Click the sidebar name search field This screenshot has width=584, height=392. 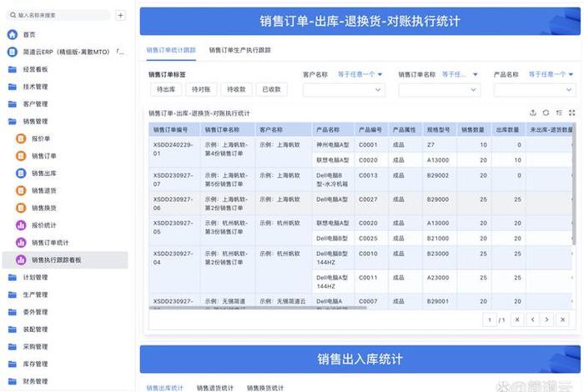tap(59, 15)
